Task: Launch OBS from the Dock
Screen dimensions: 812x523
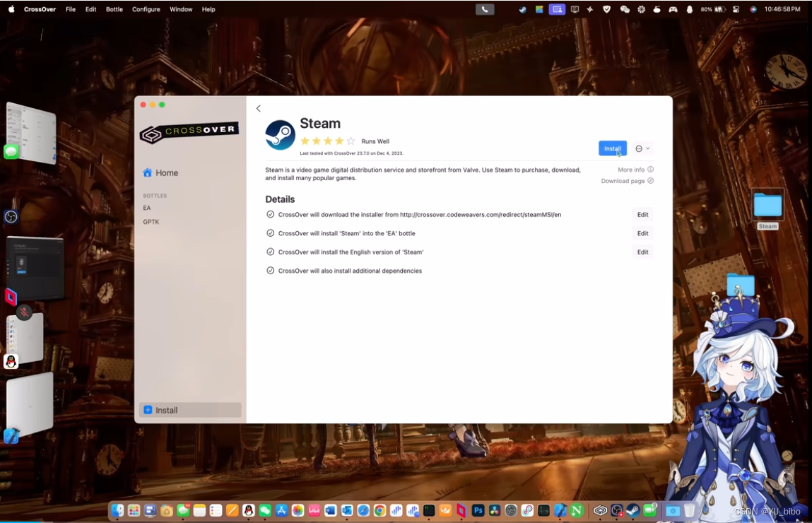Action: click(616, 510)
